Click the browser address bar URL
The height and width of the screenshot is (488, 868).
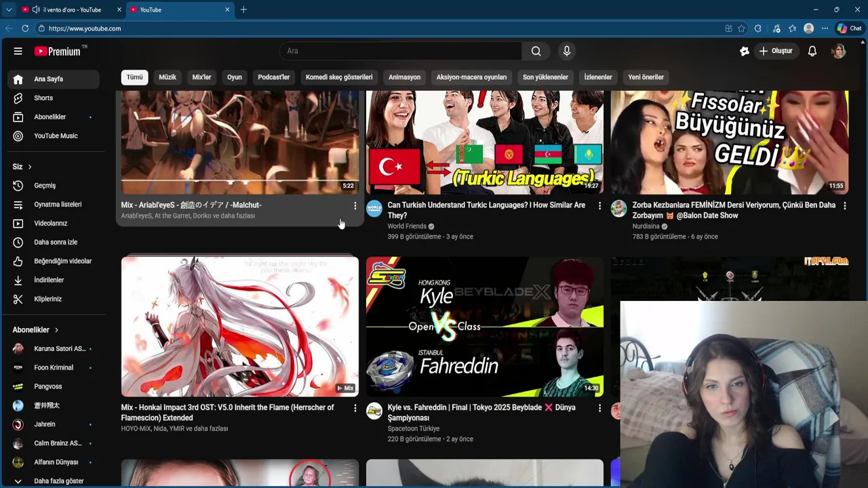[85, 28]
